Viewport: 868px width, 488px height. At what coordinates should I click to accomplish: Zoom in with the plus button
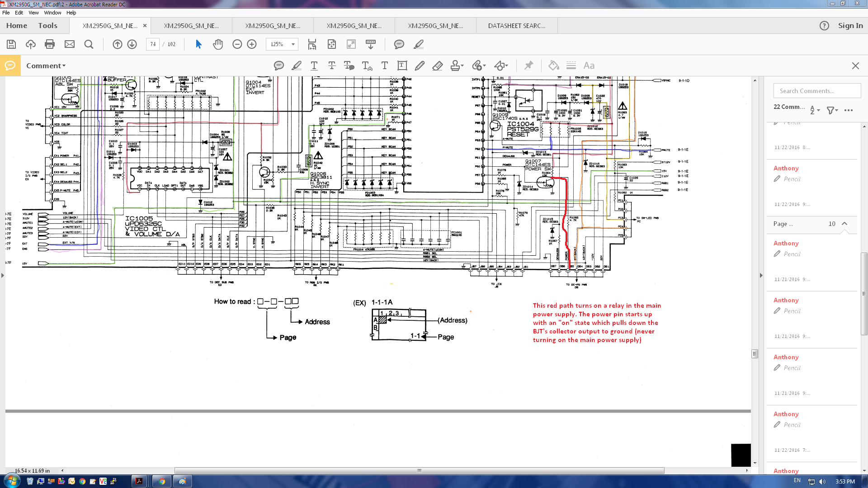pos(252,44)
